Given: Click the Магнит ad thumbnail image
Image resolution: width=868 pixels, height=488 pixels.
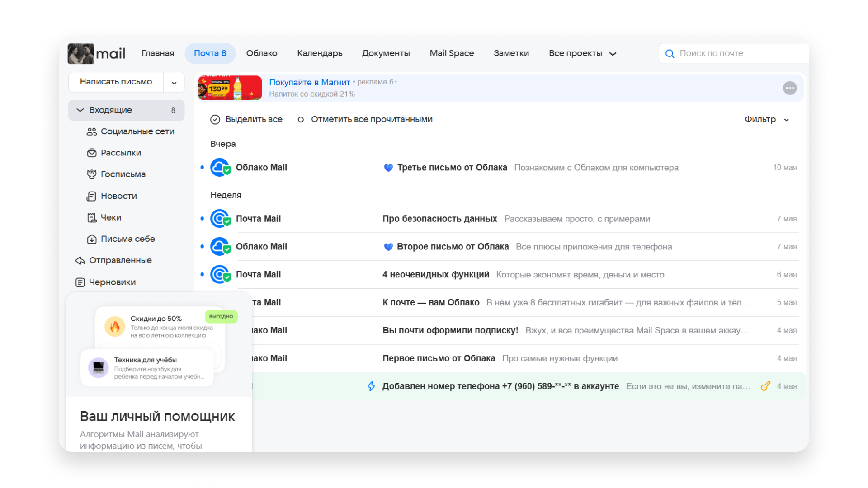Looking at the screenshot, I should pos(230,88).
